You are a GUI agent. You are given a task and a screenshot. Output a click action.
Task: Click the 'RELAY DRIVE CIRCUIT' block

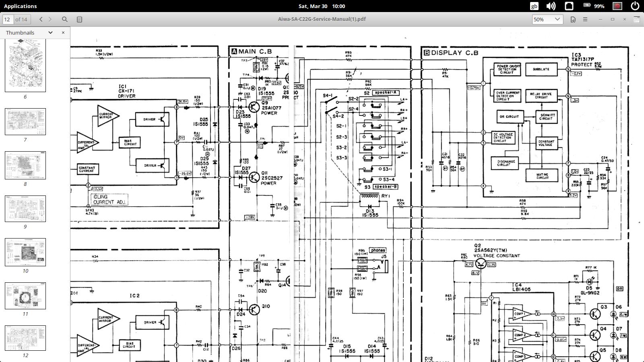[541, 96]
